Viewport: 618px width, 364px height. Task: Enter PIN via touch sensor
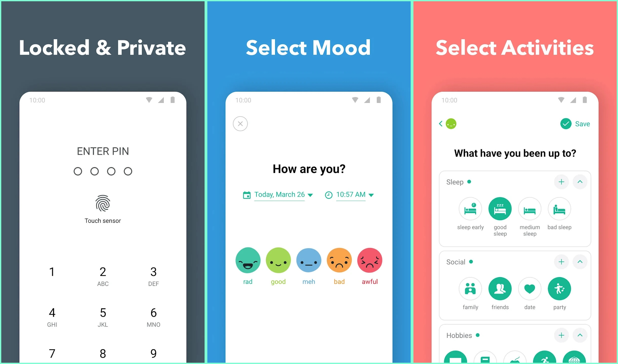pos(103,204)
